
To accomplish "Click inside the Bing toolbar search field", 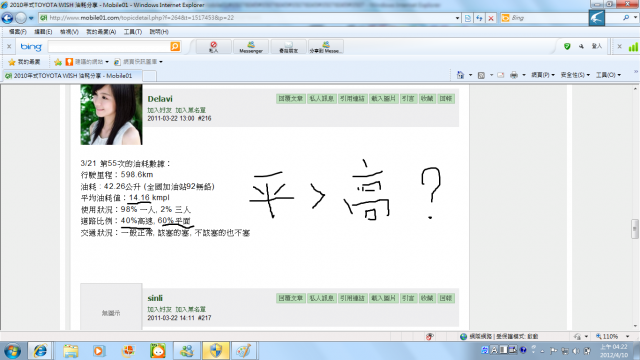I will [x=109, y=47].
